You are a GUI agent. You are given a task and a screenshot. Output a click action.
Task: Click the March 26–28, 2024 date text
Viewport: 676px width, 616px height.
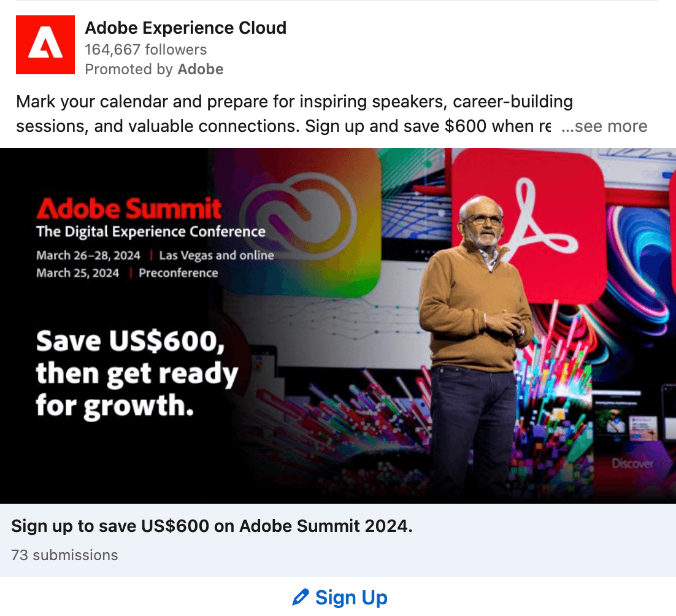(88, 255)
